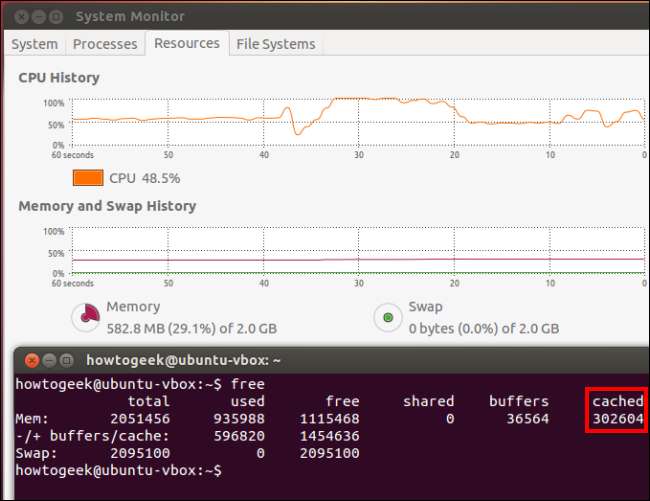Screen dimensions: 650x501
Task: Click the Swap pie chart icon
Action: [x=386, y=318]
